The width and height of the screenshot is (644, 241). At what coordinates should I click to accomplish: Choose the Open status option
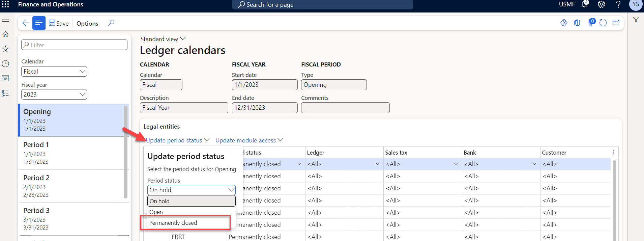coord(156,212)
